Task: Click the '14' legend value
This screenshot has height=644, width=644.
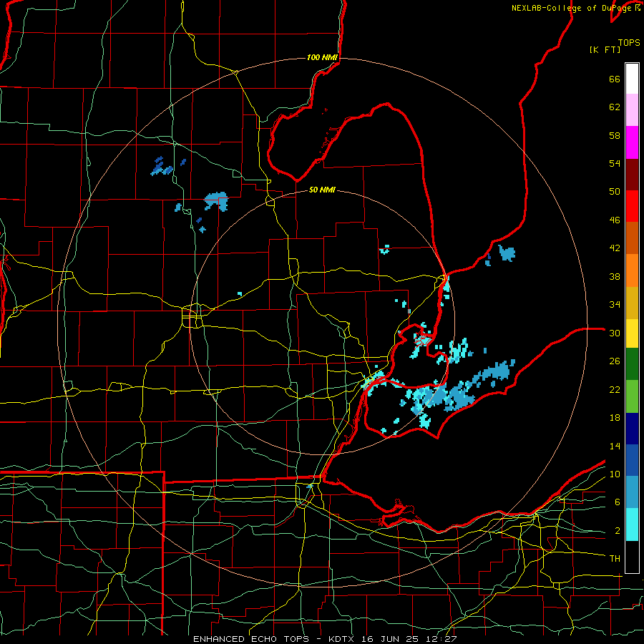Action: coord(615,446)
